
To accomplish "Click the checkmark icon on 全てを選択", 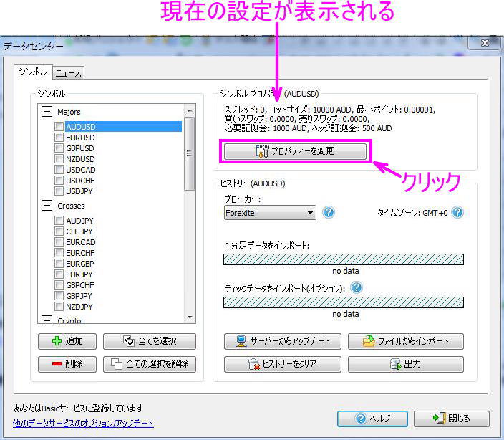I will tap(129, 341).
